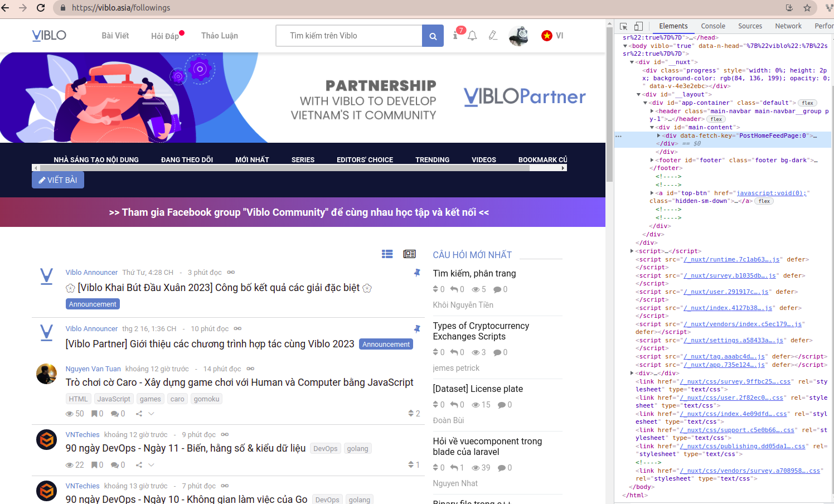The width and height of the screenshot is (834, 504).
Task: Open the MỚI NHẤT feed tab
Action: click(252, 160)
